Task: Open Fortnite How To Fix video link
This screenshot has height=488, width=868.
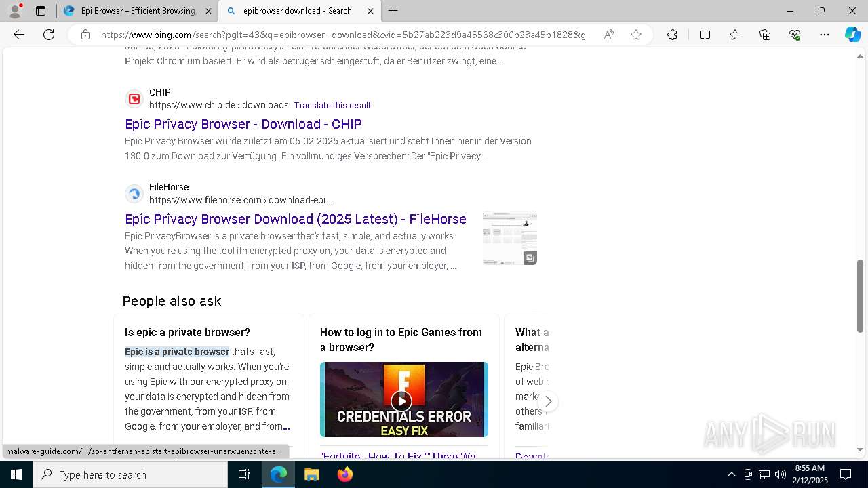Action: tap(398, 455)
